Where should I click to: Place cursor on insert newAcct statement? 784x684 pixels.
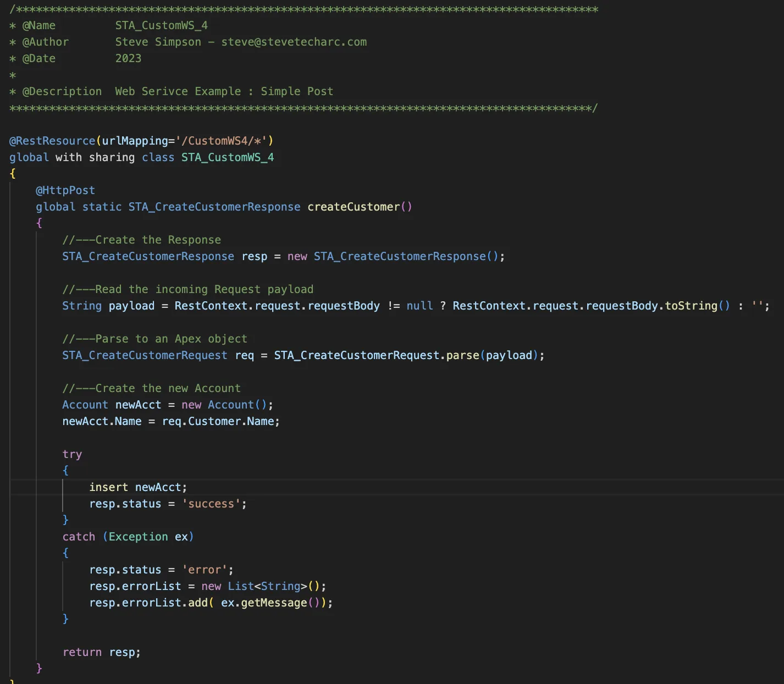[x=138, y=487]
